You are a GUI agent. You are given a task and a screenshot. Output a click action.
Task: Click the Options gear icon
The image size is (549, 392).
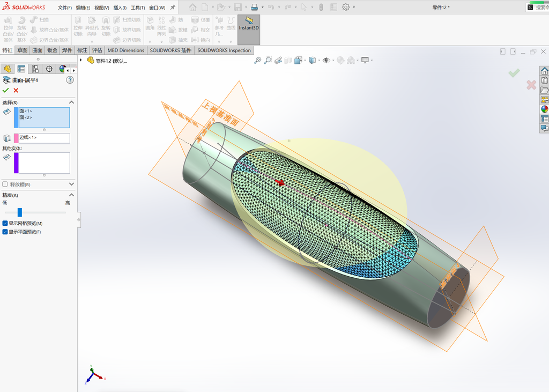pyautogui.click(x=346, y=7)
